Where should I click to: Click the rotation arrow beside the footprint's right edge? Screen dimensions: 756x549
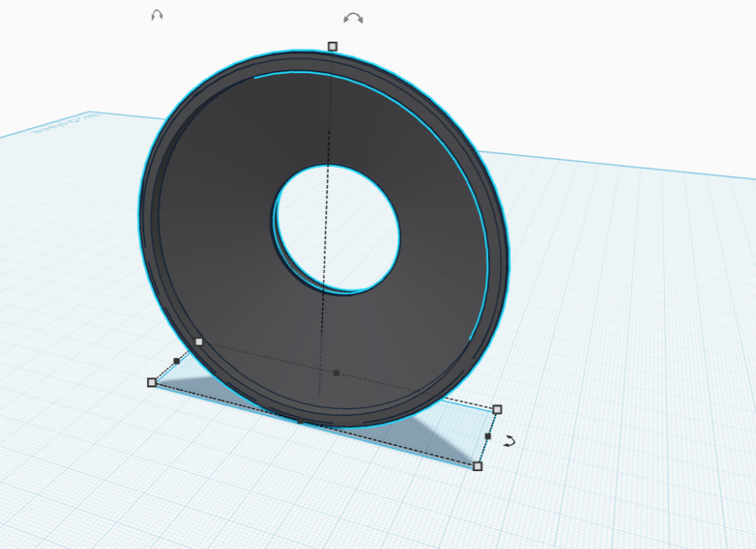[509, 442]
